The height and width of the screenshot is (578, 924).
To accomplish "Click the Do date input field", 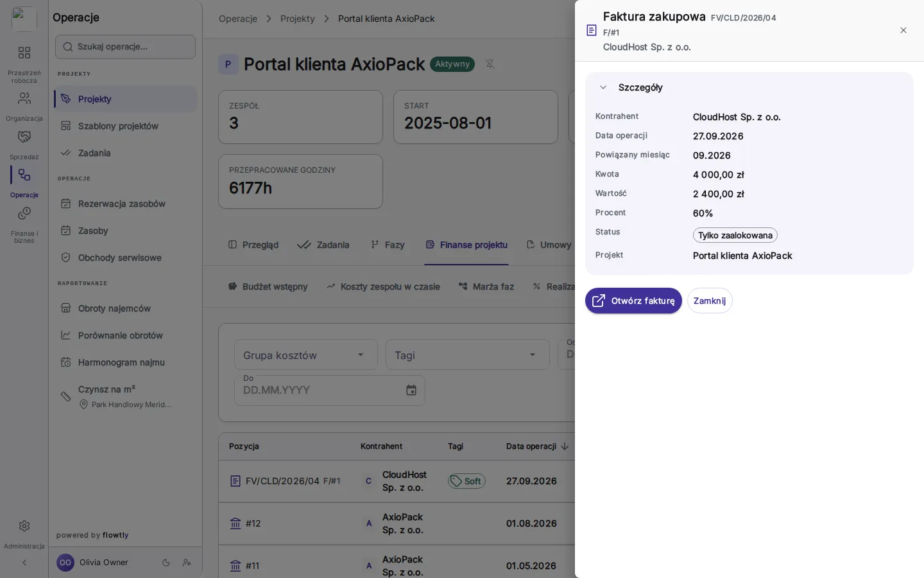I will [330, 390].
